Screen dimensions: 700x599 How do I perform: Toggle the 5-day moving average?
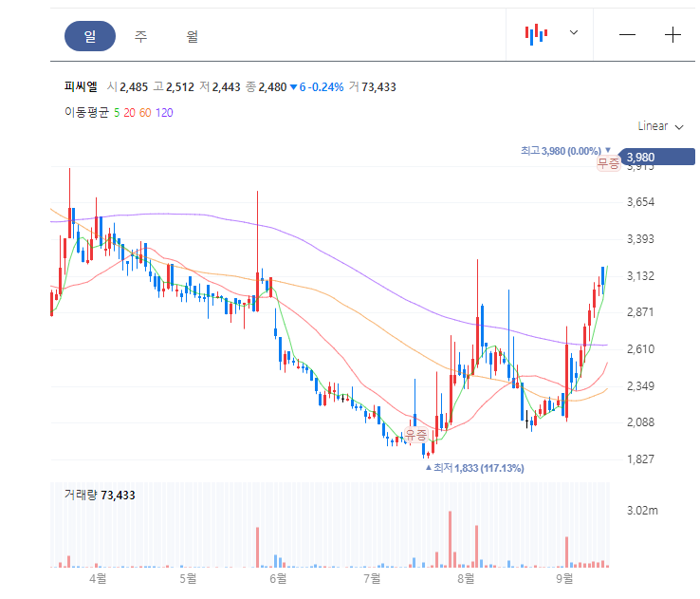pyautogui.click(x=117, y=113)
